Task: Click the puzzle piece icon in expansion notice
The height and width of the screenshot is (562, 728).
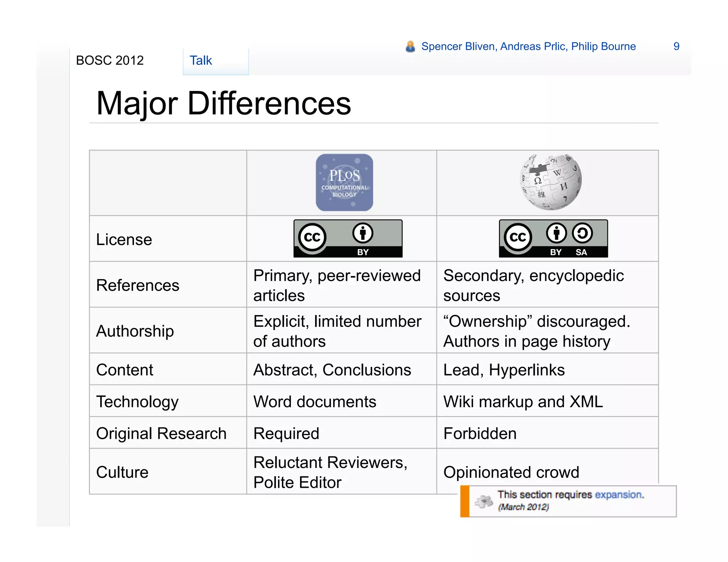Action: click(x=484, y=501)
